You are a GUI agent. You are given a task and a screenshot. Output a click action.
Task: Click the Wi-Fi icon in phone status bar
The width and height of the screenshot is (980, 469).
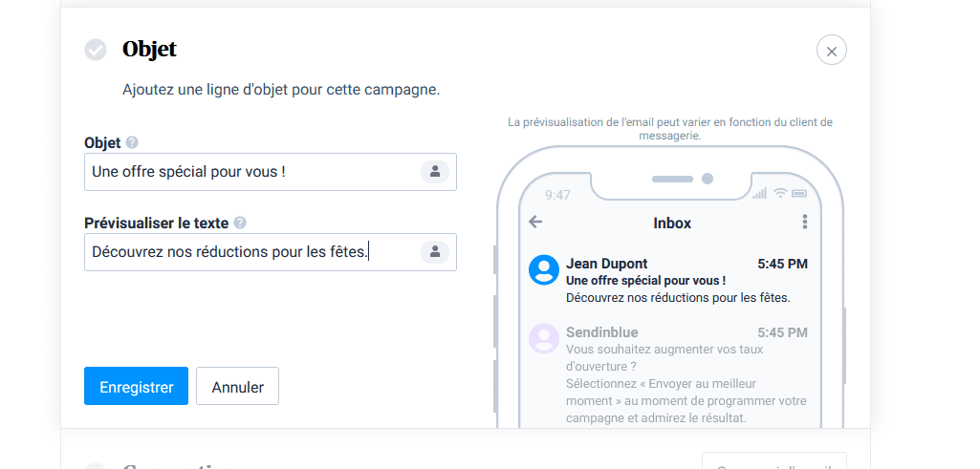[x=780, y=194]
